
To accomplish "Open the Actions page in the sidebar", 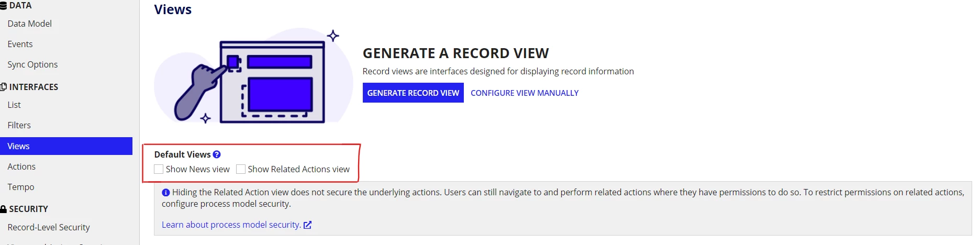I will [21, 166].
